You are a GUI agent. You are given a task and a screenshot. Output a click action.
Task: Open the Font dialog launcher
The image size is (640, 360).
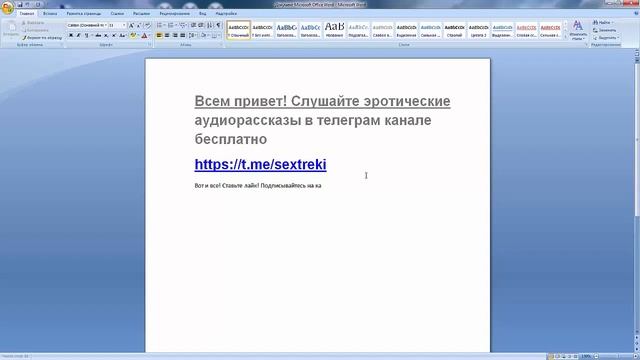(x=151, y=45)
